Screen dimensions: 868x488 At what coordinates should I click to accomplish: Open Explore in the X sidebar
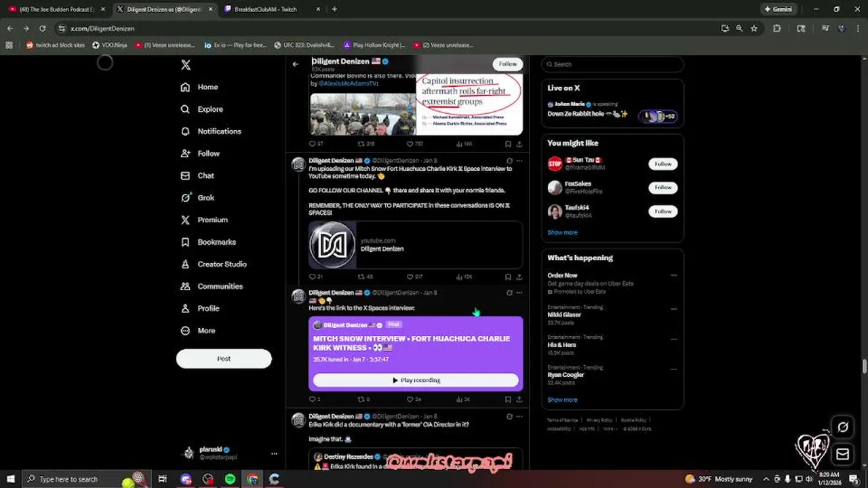tap(202, 109)
